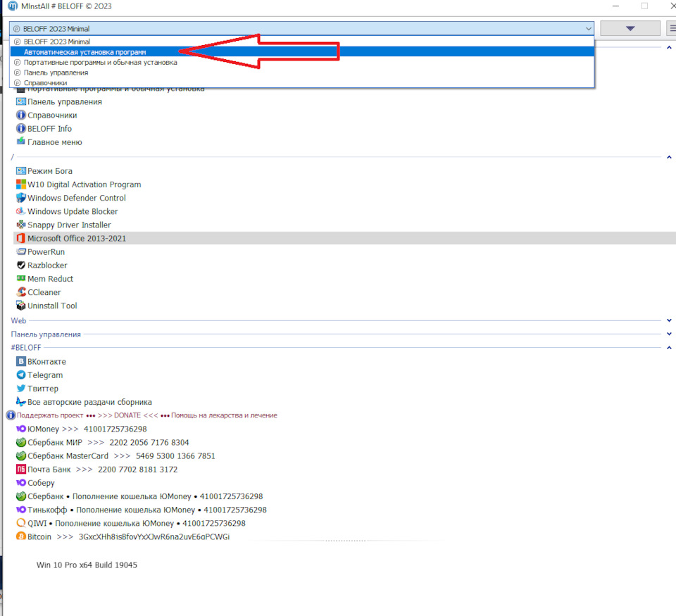This screenshot has height=616, width=676.
Task: Click the Bitcoin icon
Action: (x=20, y=536)
